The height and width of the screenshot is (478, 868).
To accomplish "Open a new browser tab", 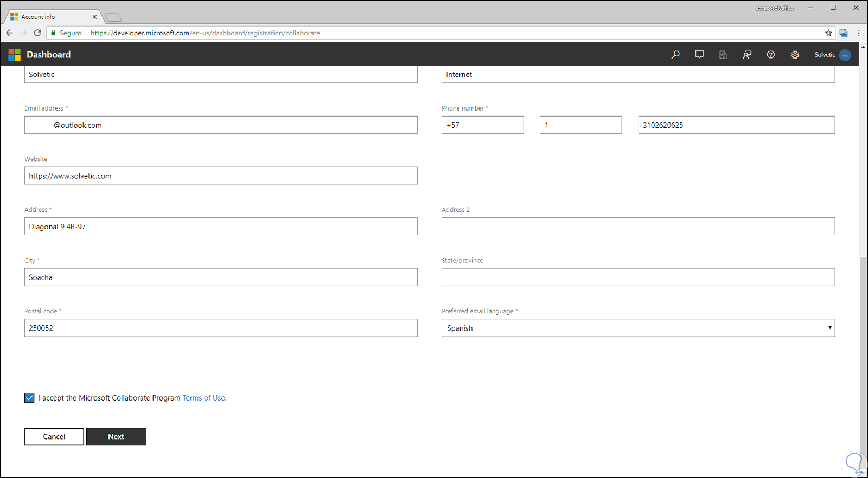I will 113,17.
